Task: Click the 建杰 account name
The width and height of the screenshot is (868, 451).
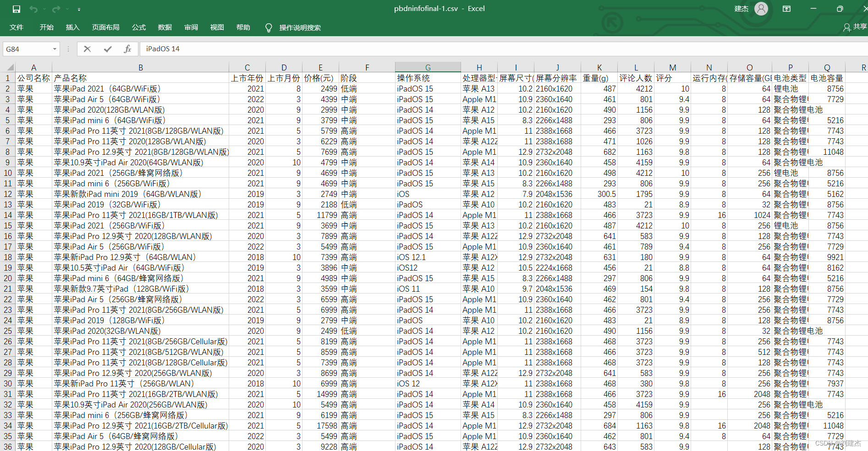Action: (741, 9)
